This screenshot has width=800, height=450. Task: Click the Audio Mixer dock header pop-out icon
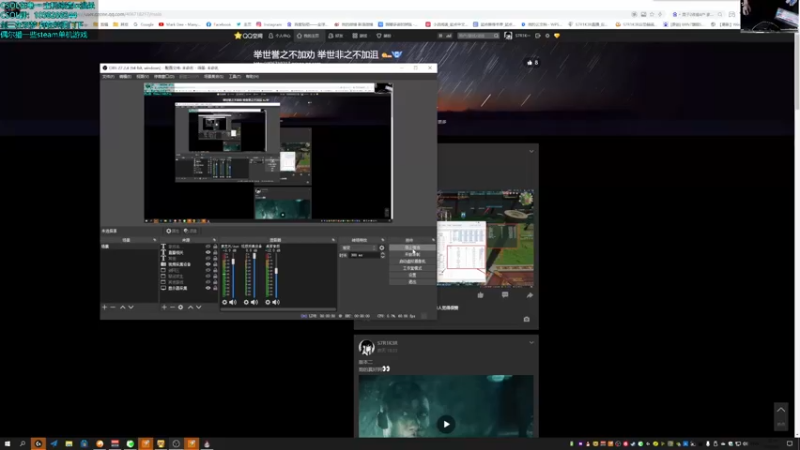[x=333, y=240]
